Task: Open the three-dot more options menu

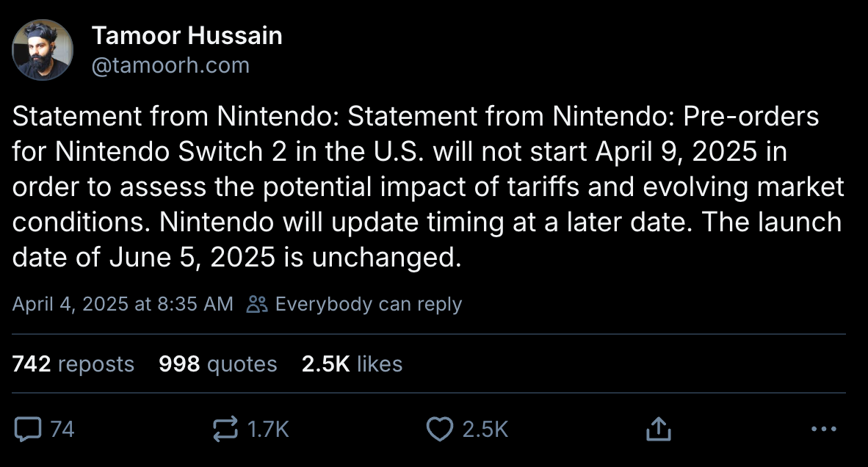Action: [x=823, y=429]
